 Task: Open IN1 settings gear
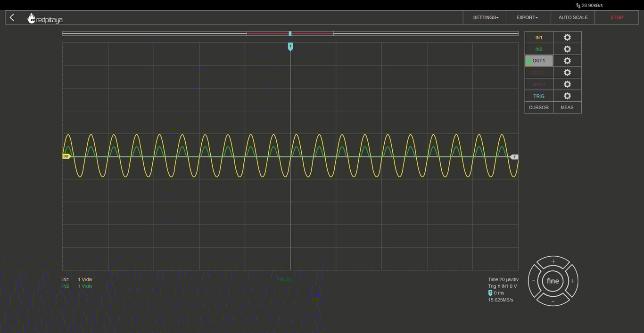567,38
